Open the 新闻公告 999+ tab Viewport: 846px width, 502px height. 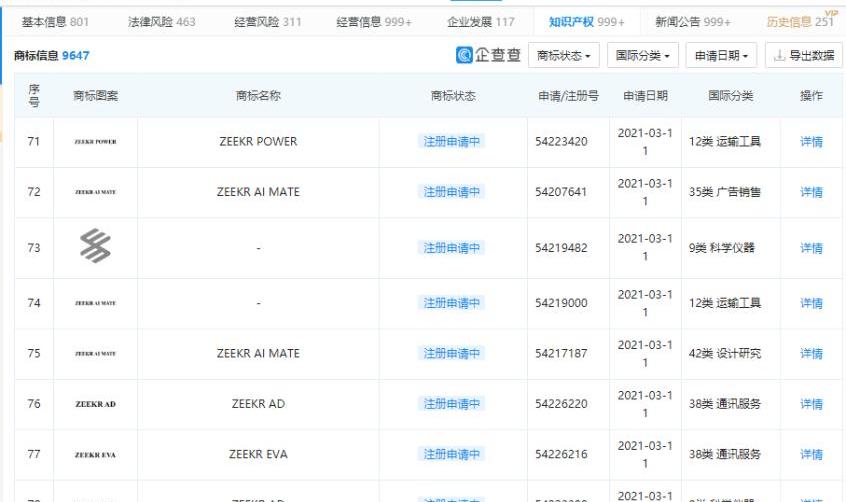coord(693,22)
